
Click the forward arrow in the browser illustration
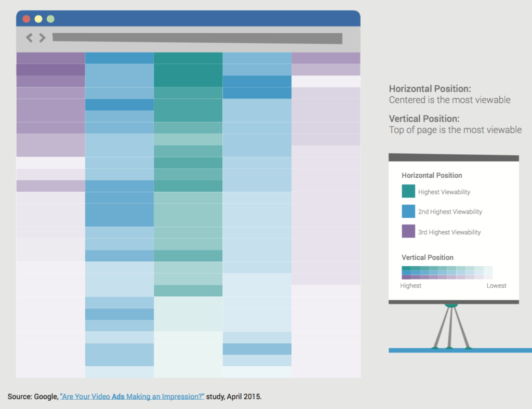click(42, 37)
